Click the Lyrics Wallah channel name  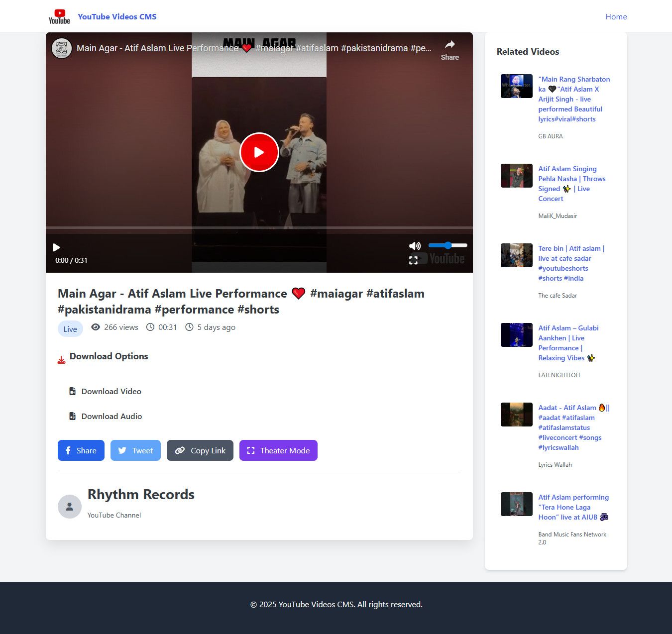(555, 464)
